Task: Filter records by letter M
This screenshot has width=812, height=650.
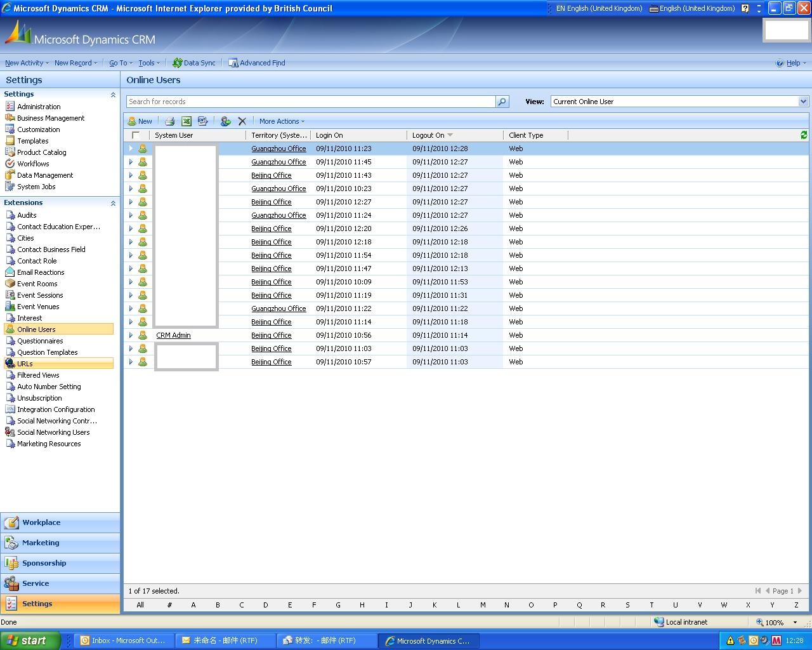Action: (x=483, y=605)
